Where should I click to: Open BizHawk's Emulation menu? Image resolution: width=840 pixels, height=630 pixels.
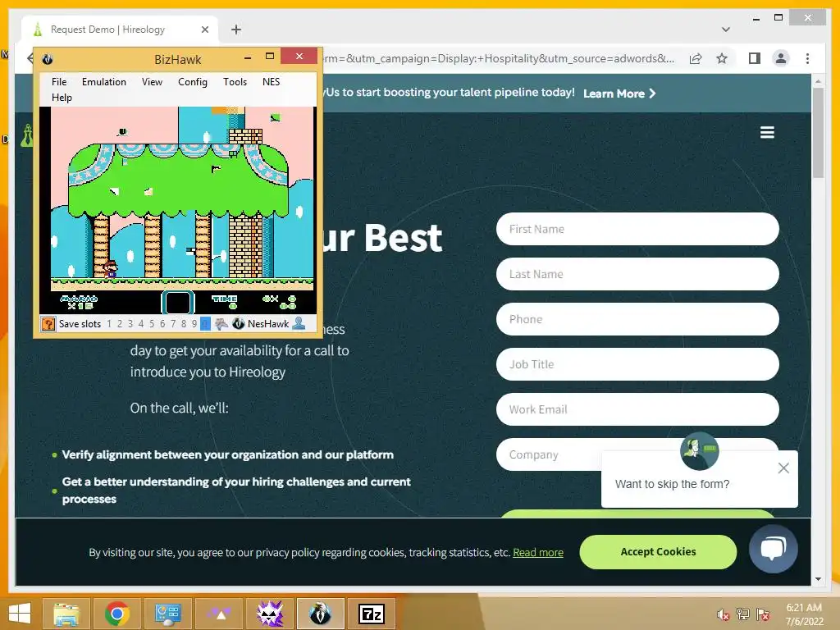[104, 82]
